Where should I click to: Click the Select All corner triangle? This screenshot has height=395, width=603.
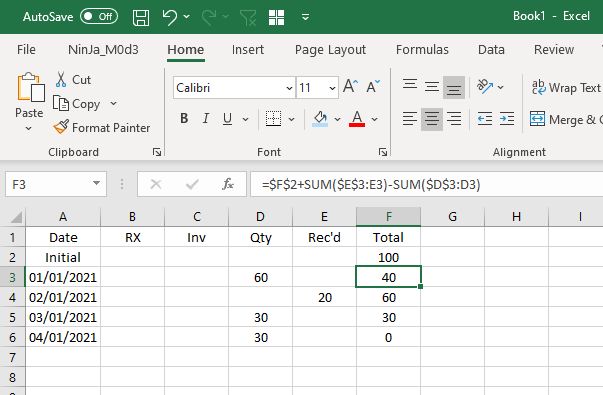16,217
